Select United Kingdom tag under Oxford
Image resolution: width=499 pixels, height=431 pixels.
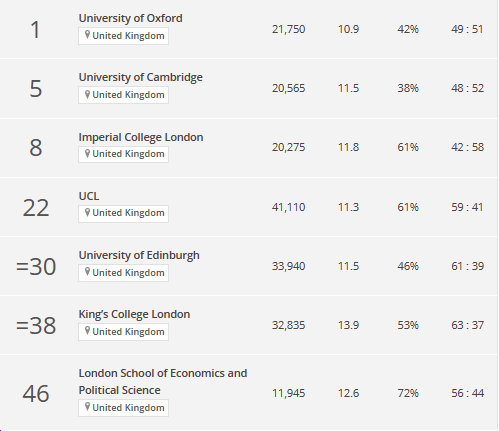pos(124,36)
